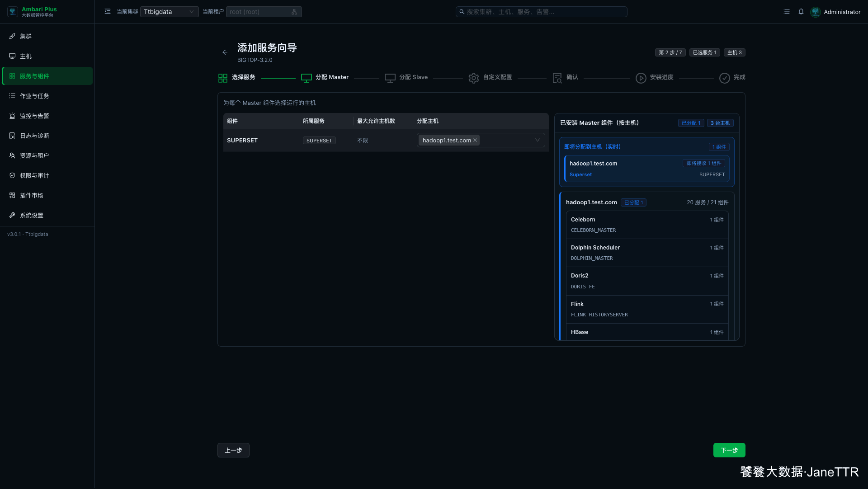Viewport: 868px width, 489px height.
Task: Expand the 分配主机 dropdown arrow
Action: [538, 140]
